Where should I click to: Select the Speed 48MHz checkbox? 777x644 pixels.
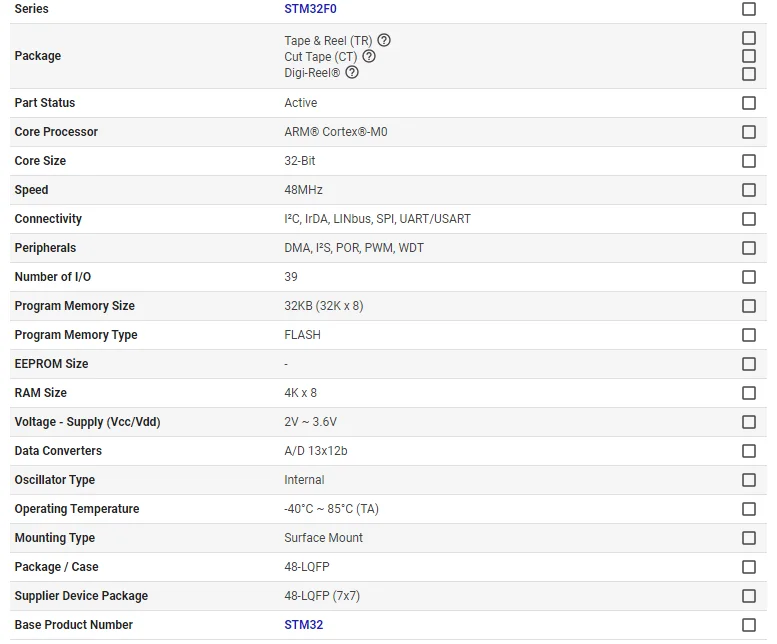point(749,190)
